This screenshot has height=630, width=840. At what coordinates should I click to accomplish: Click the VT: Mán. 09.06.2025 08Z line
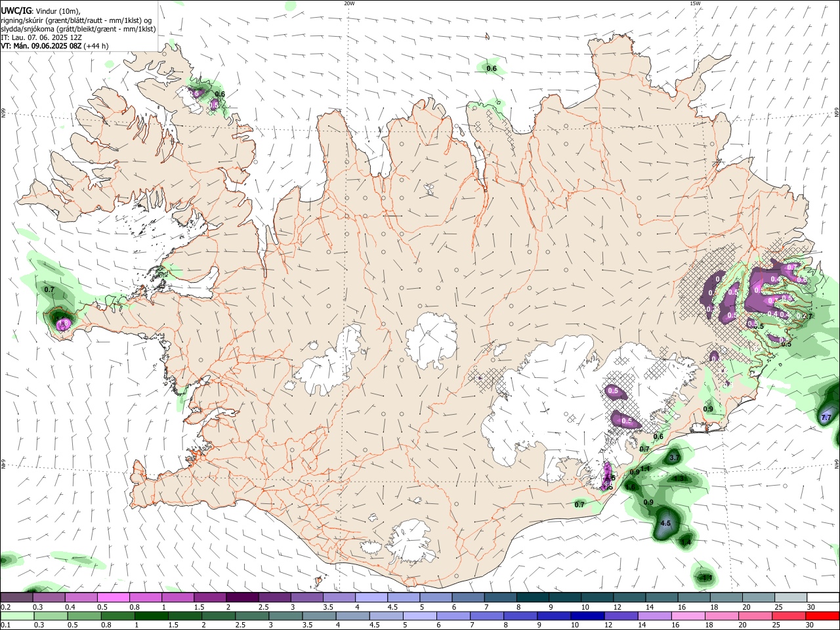click(41, 46)
